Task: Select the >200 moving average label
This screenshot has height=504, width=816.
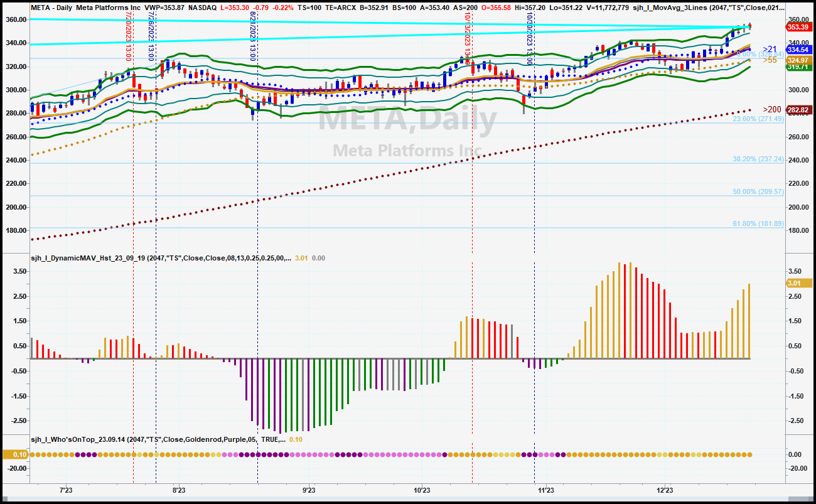Action: [771, 110]
